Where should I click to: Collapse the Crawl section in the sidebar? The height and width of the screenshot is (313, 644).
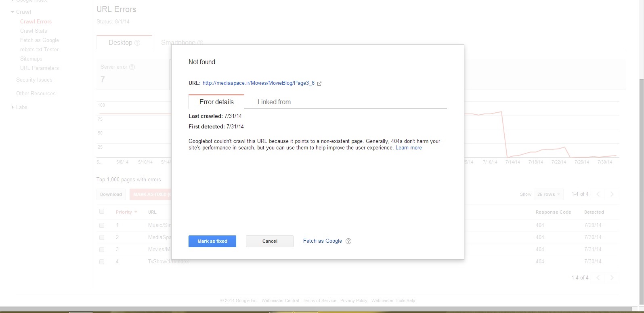(13, 12)
